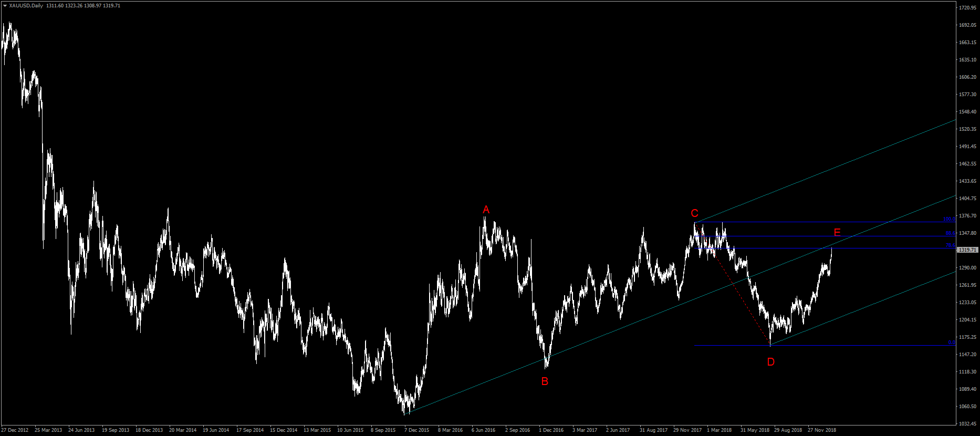Click the 1233.05 price scale label

tap(967, 303)
